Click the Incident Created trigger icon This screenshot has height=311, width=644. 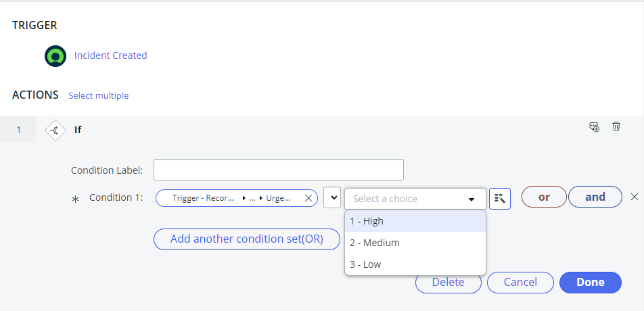55,56
